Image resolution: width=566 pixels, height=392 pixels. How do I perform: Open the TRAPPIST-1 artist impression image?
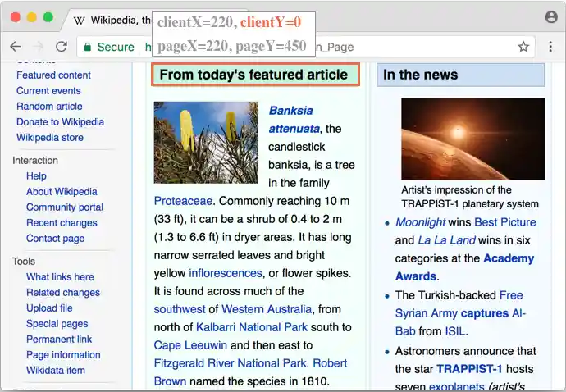[472, 139]
